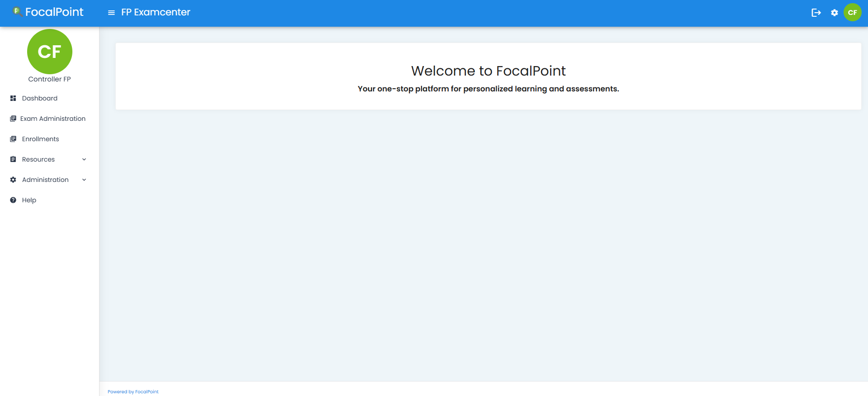This screenshot has height=396, width=868.
Task: Toggle the hamburger sidebar menu icon
Action: click(x=111, y=13)
